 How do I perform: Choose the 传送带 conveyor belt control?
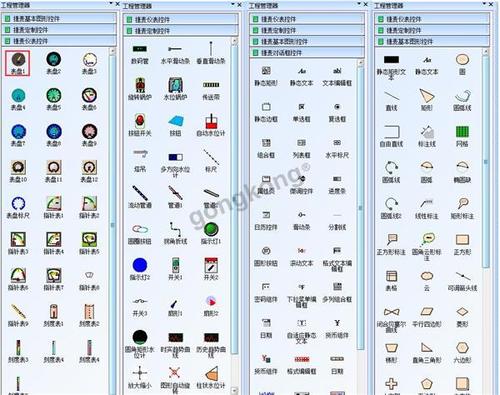(211, 91)
